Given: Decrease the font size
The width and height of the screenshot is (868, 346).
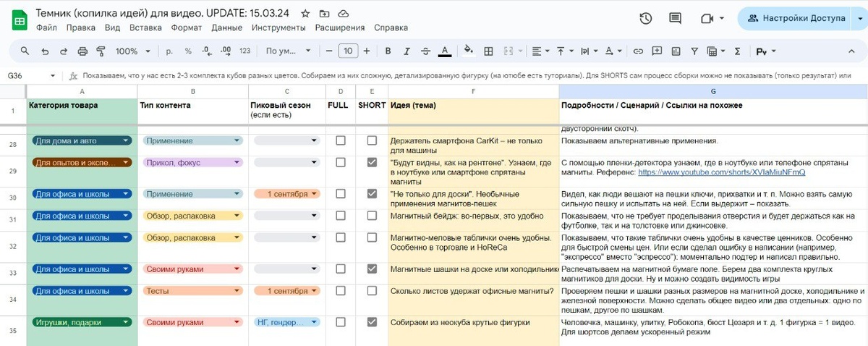Looking at the screenshot, I should tap(329, 51).
